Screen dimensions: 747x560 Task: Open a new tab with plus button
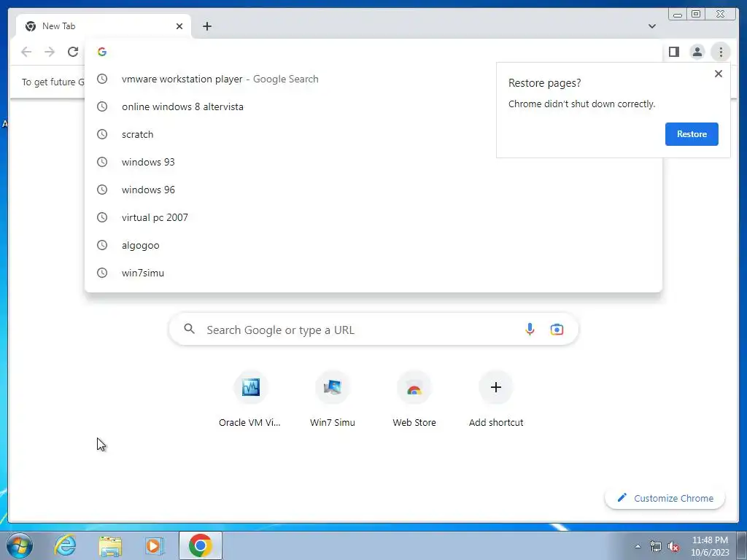(206, 26)
